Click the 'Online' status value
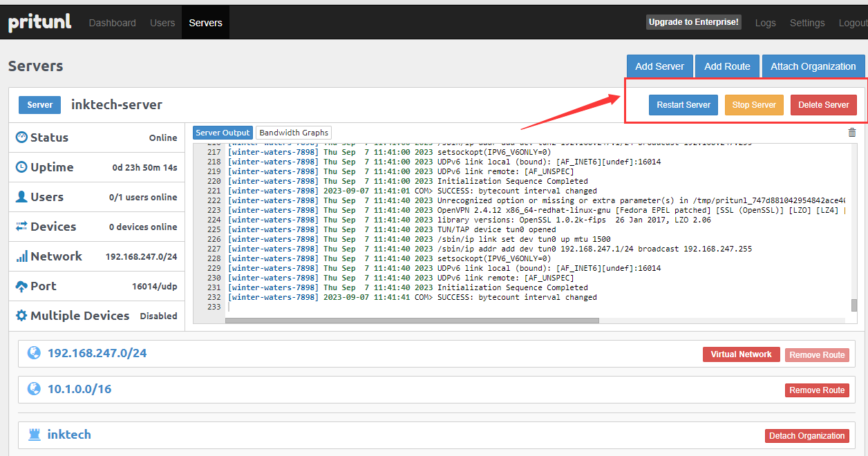The width and height of the screenshot is (868, 456). pos(163,137)
